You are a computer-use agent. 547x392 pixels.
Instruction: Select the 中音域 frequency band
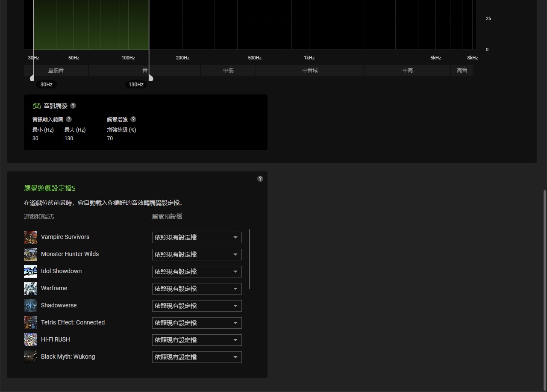310,71
